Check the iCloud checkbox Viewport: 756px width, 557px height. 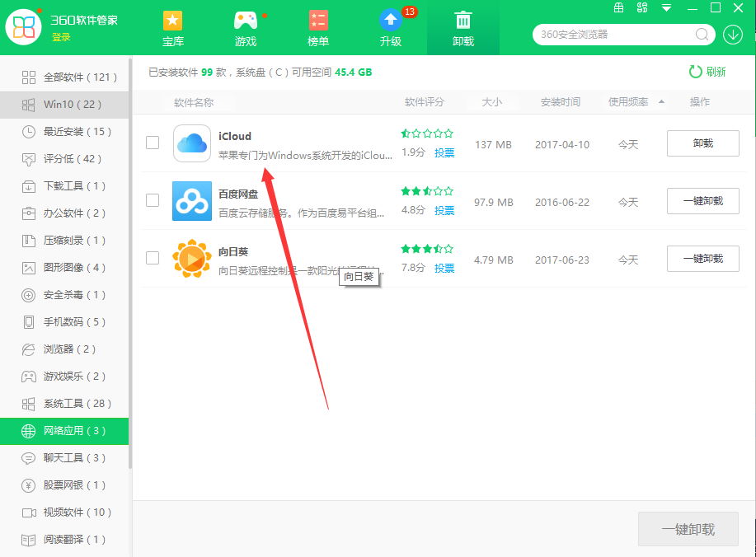[152, 143]
